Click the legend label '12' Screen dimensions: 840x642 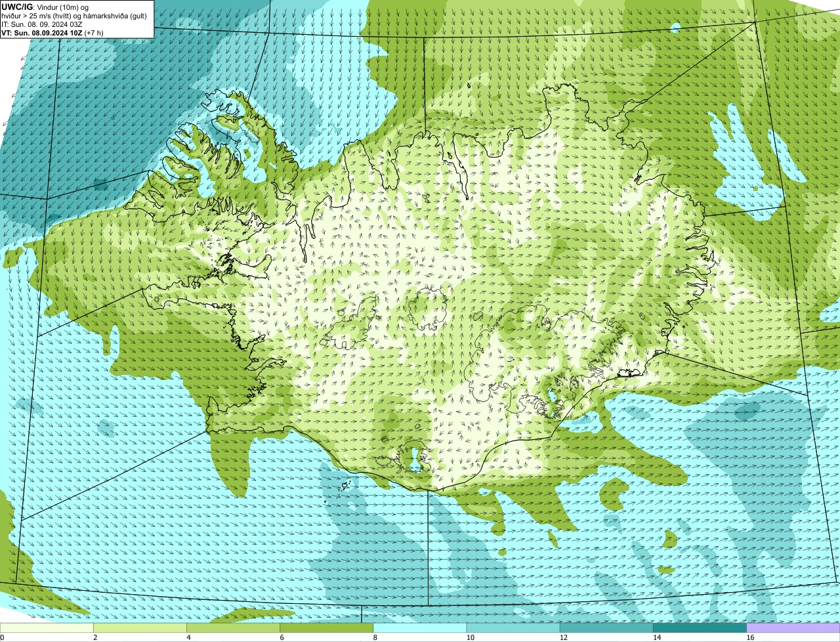(563, 637)
